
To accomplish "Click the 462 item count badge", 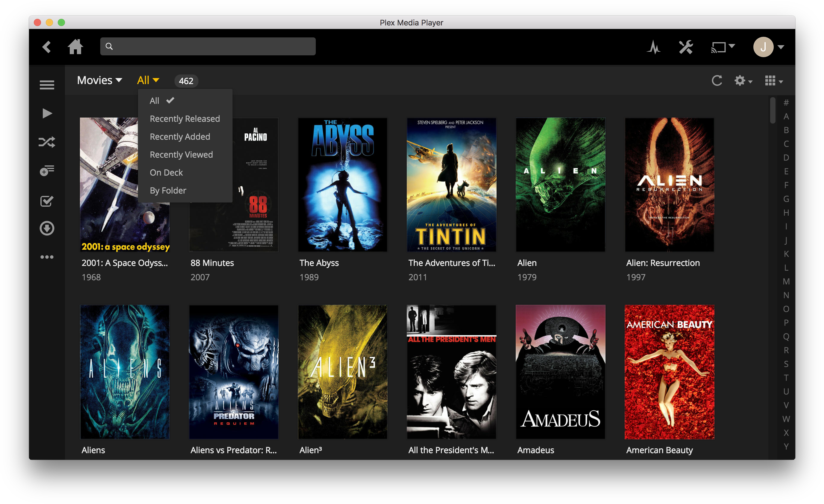I will 186,81.
